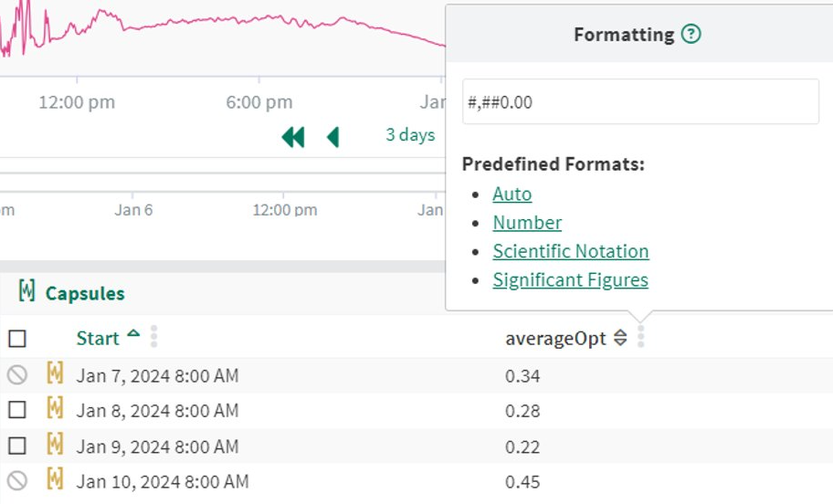Image resolution: width=833 pixels, height=504 pixels.
Task: Click the averageOpt sort arrows icon
Action: click(x=620, y=339)
